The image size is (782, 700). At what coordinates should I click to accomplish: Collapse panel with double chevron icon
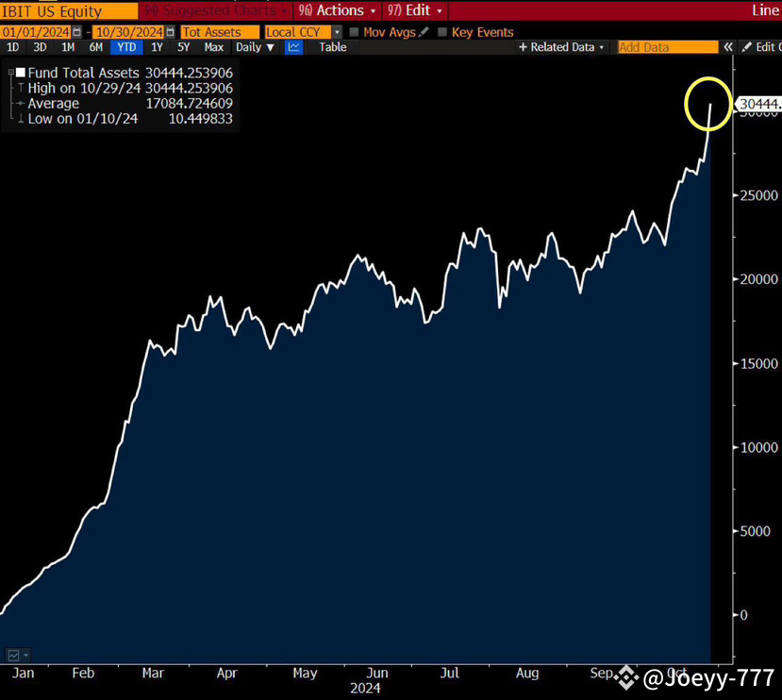pos(728,47)
